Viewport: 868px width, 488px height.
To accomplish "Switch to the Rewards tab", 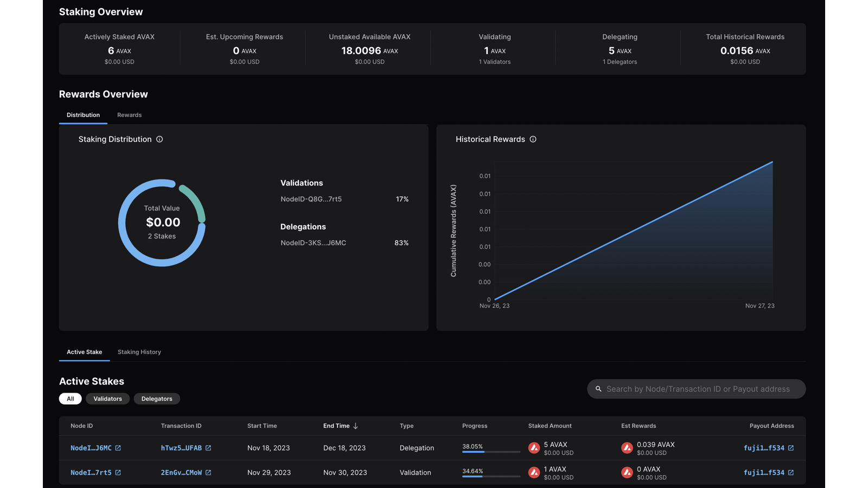I will 129,115.
